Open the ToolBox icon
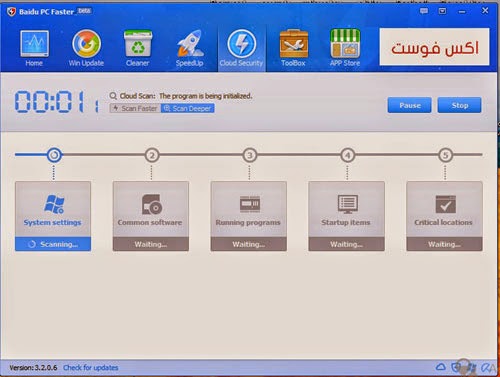Image resolution: width=500 pixels, height=377 pixels. pos(294,43)
